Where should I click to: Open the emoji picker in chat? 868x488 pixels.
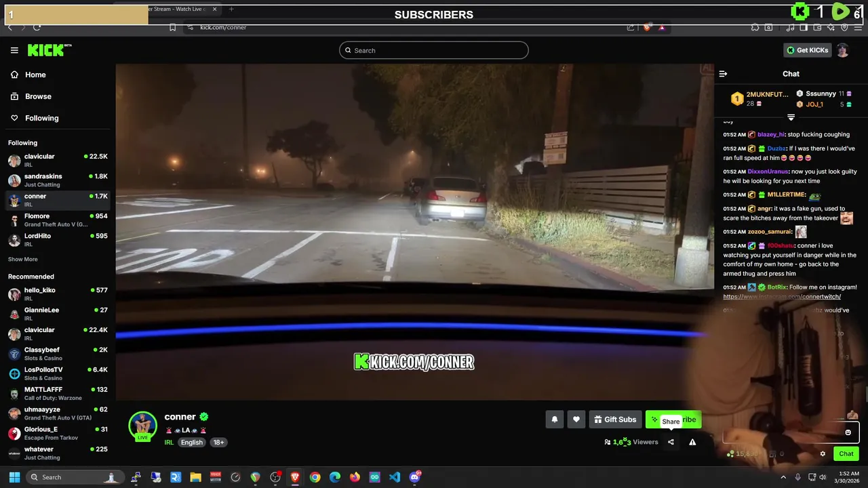tap(848, 432)
